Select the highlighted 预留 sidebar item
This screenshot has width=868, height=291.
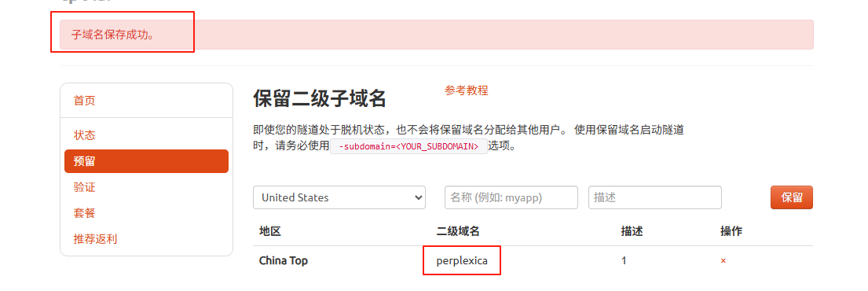point(146,161)
